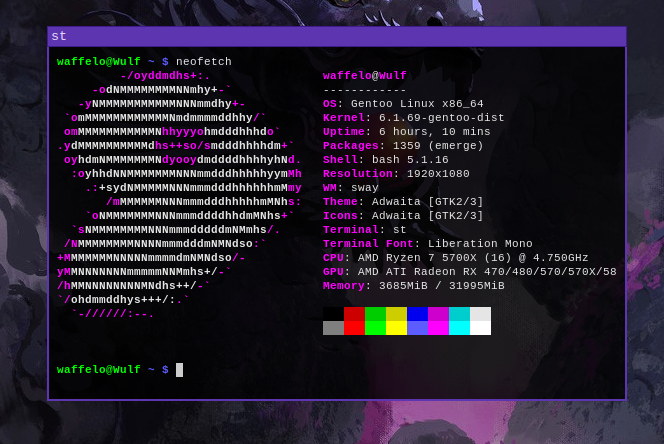664x444 pixels.
Task: Click the dark green color swatch
Action: [375, 314]
